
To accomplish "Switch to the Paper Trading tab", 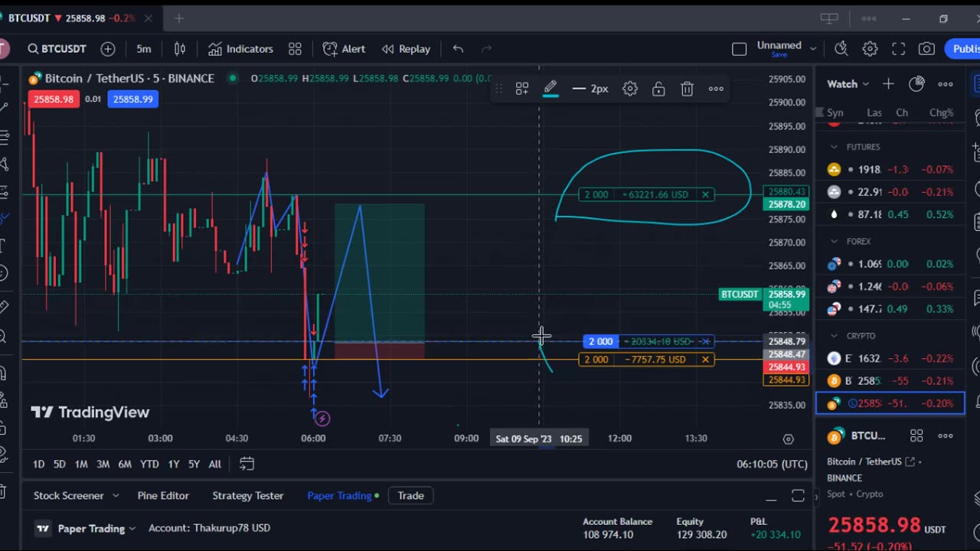I will (x=339, y=496).
